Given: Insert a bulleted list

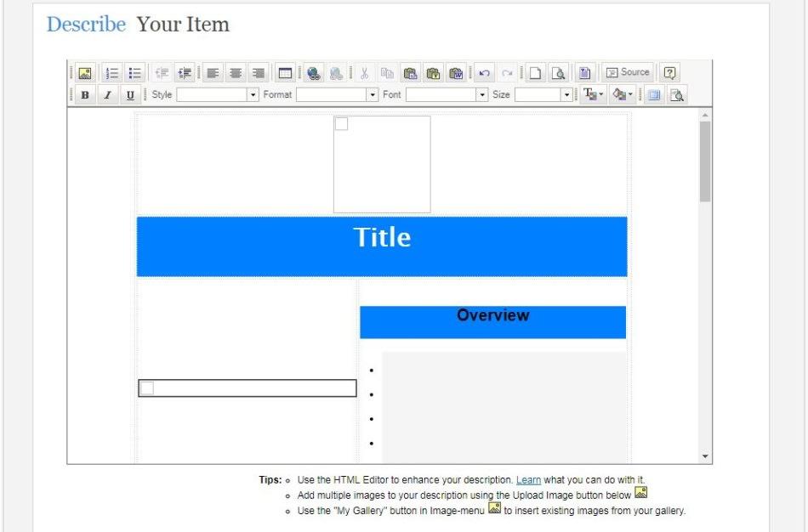Looking at the screenshot, I should click(134, 72).
